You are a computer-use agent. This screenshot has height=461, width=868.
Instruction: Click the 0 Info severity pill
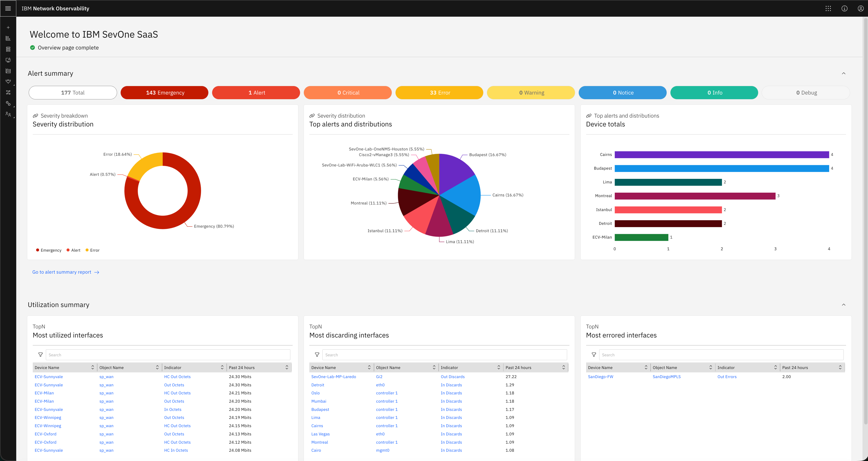(714, 93)
